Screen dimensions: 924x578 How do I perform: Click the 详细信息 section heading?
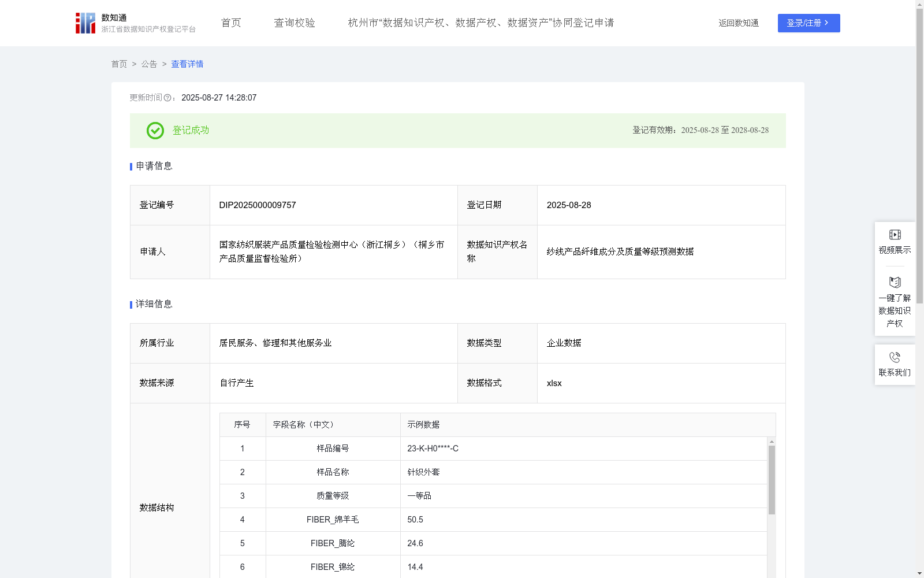[x=154, y=305]
